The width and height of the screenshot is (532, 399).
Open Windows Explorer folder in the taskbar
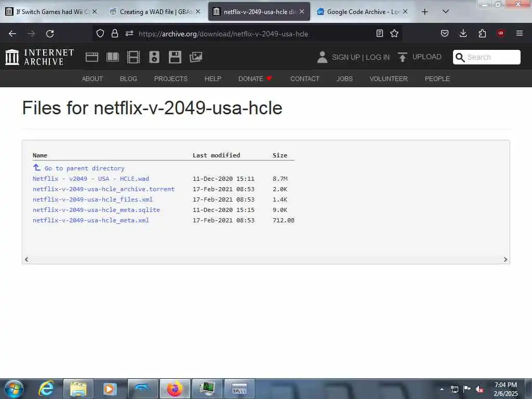(x=78, y=389)
